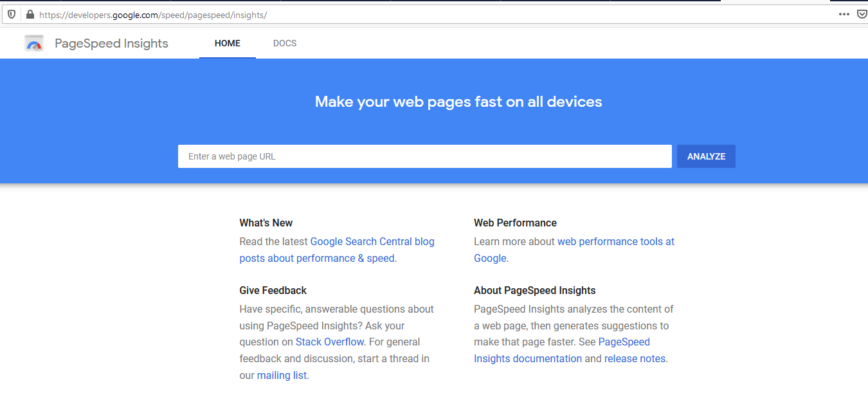
Task: Click the 'Make your web pages fast' headline
Action: coord(458,102)
